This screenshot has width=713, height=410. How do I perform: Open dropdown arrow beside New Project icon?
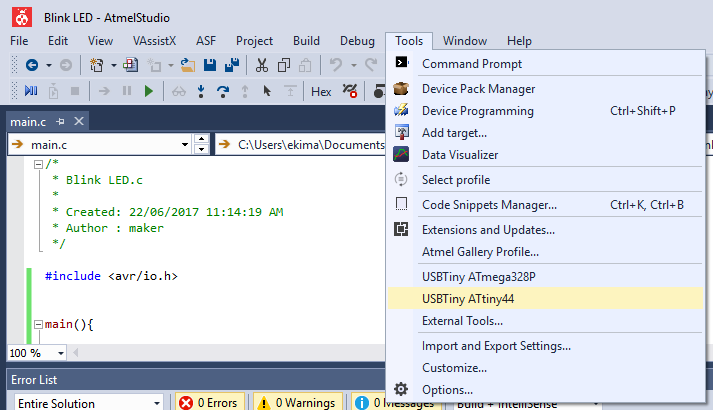[114, 65]
